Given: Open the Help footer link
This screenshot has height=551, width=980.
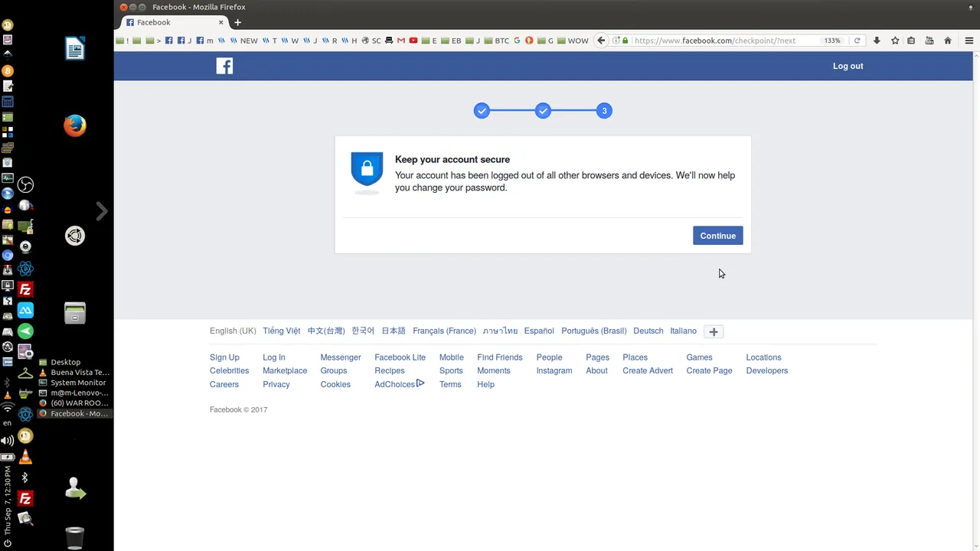Looking at the screenshot, I should (x=485, y=384).
